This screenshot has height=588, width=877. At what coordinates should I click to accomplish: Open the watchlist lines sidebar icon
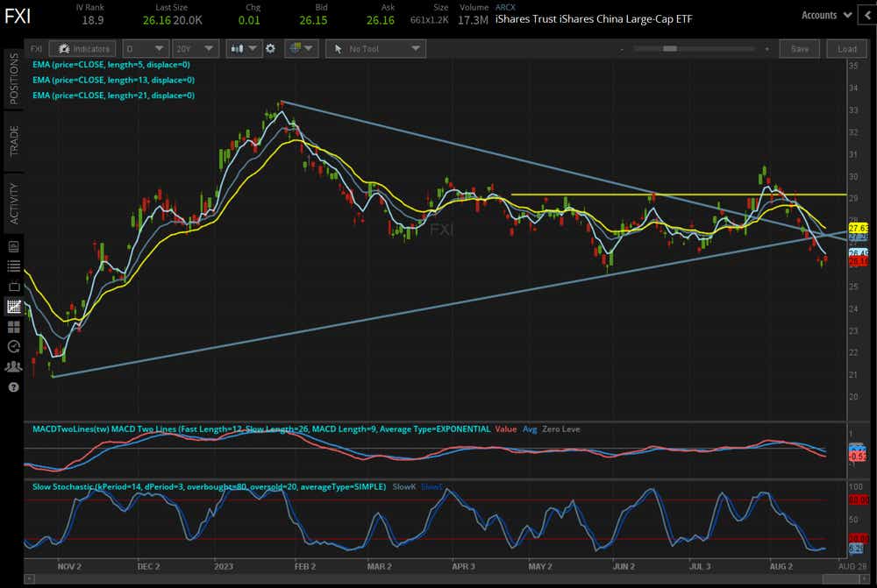[x=14, y=266]
